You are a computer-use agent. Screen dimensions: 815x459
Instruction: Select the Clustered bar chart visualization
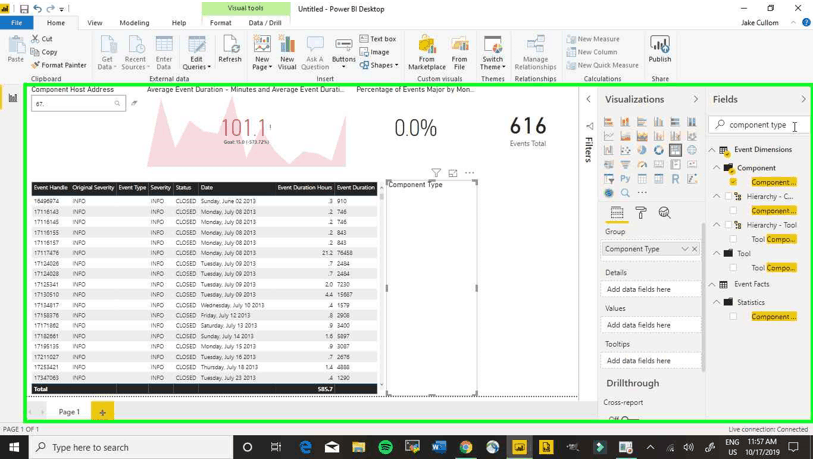click(642, 122)
